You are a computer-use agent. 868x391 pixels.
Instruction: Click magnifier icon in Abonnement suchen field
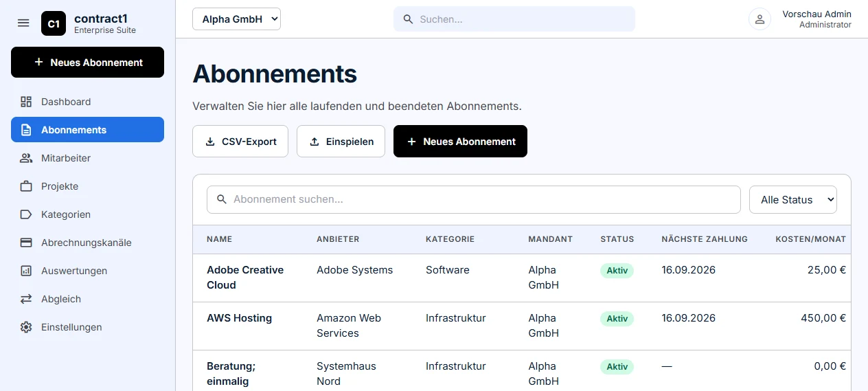(x=222, y=199)
